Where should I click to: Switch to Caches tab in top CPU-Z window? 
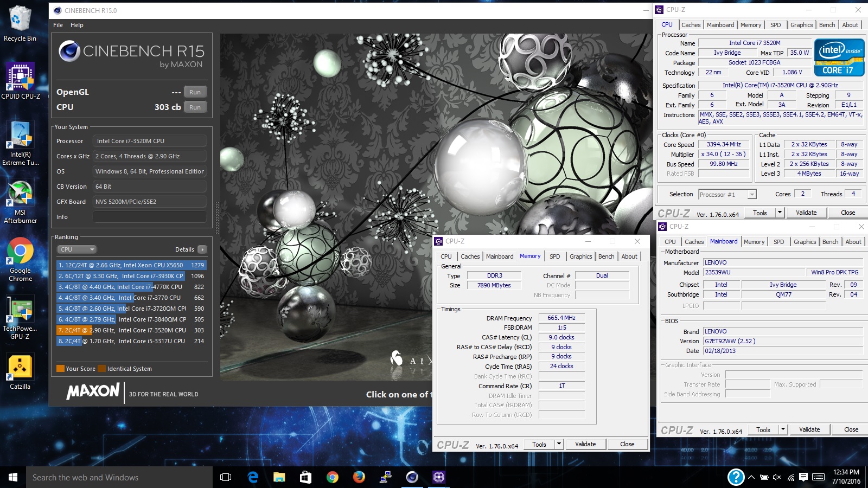[x=691, y=25]
